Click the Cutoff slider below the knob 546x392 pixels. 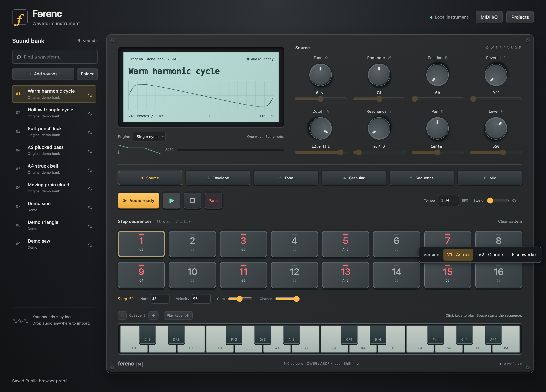(320, 152)
